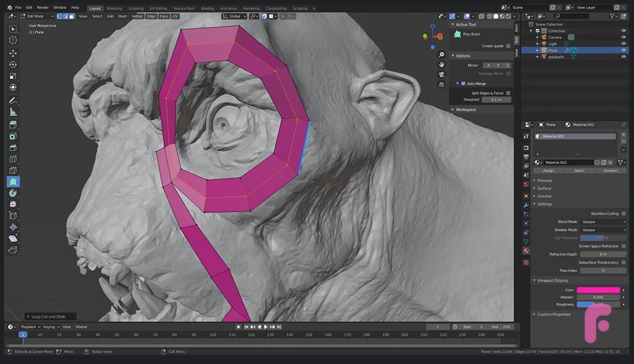Click the pan view hand icon
The height and width of the screenshot is (364, 634).
click(442, 64)
